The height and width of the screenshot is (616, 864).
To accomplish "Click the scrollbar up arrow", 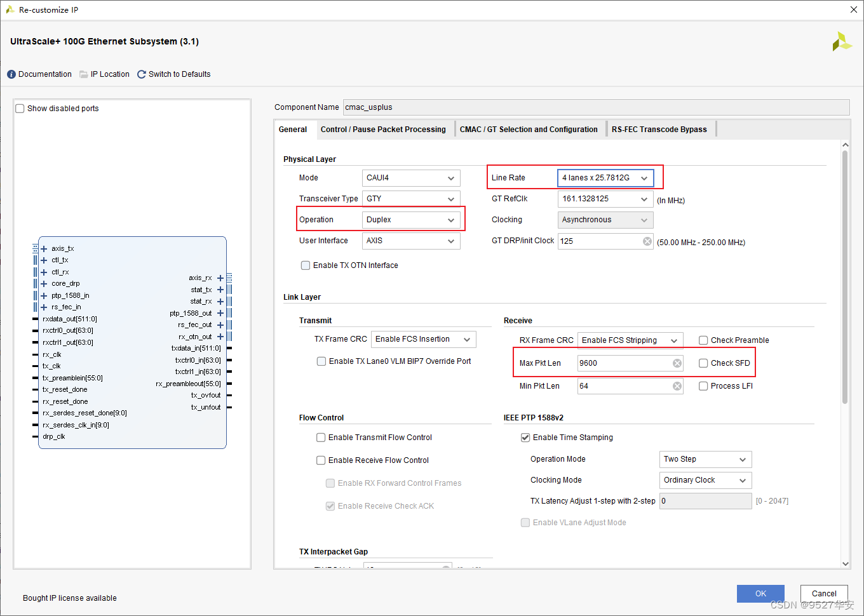I will [x=845, y=145].
